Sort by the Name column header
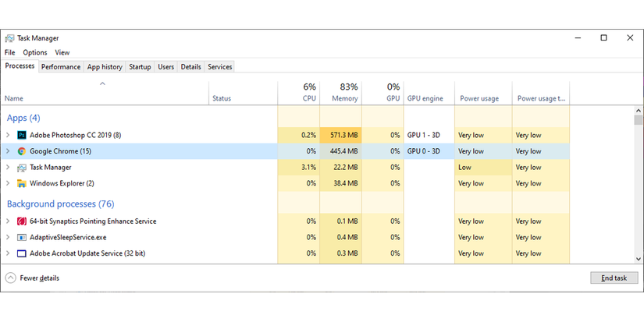644x322 pixels. point(105,93)
